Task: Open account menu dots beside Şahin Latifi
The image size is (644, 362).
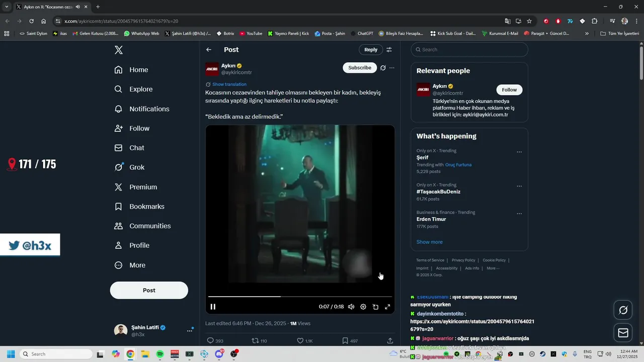Action: pyautogui.click(x=190, y=330)
